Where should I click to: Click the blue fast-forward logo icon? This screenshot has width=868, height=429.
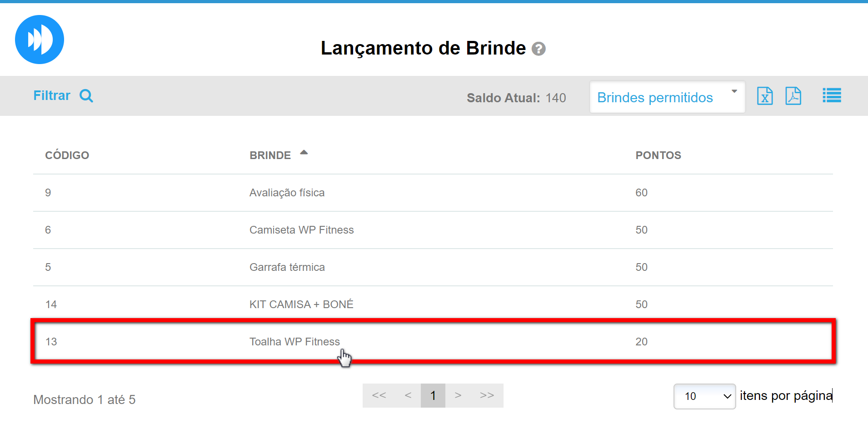click(x=40, y=40)
